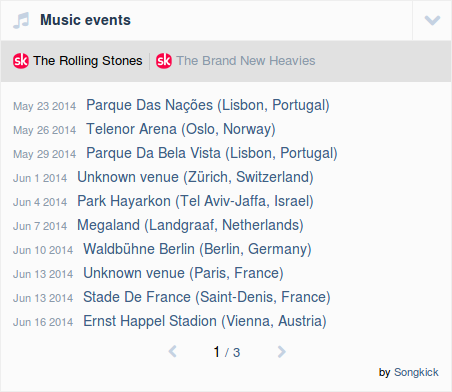The image size is (452, 392).
Task: Open the Songkick attribution link
Action: pyautogui.click(x=416, y=372)
